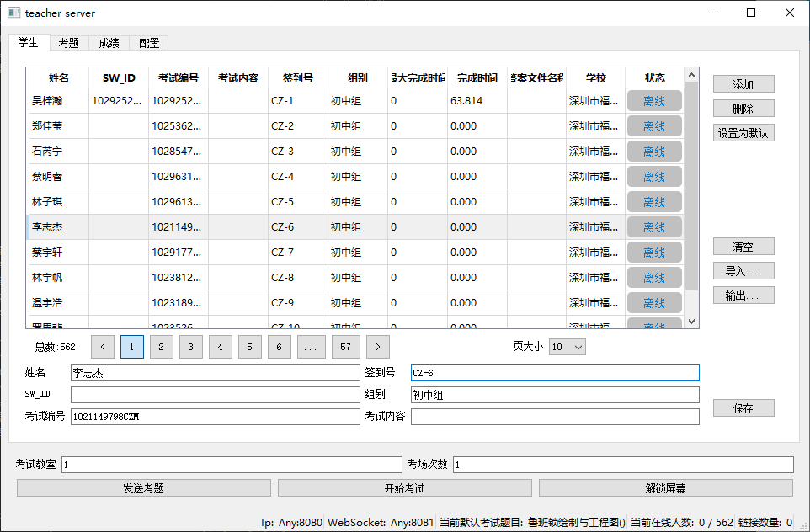Go to previous page arrow in pagination
The image size is (810, 532).
103,347
